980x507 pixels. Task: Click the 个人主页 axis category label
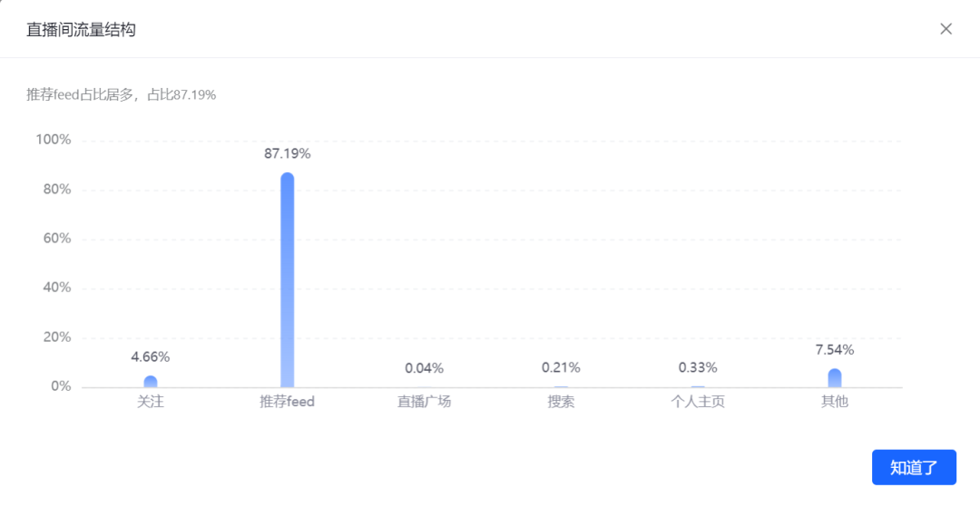[x=698, y=402]
